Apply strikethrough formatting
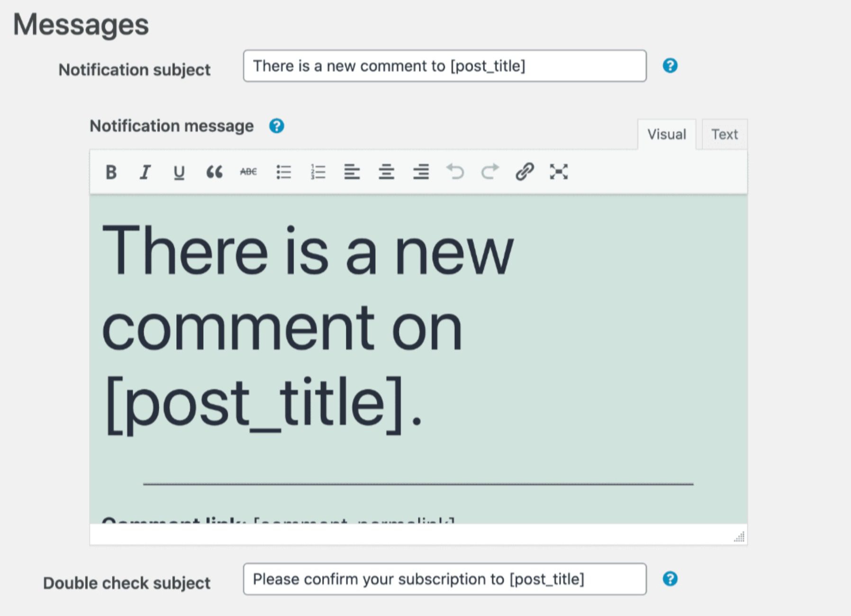The image size is (851, 616). (x=249, y=172)
